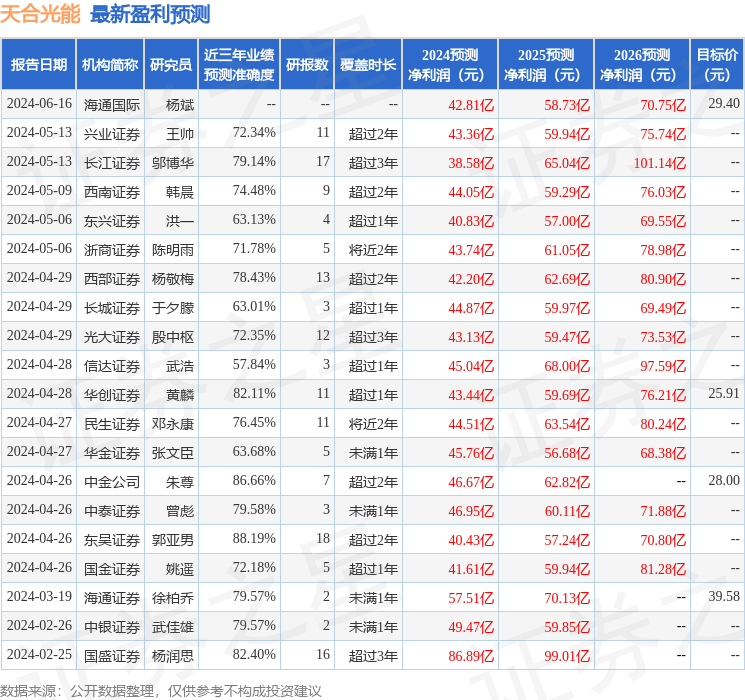Select the 兴业证券 institution cell
Viewport: 745px width, 700px height.
point(112,134)
